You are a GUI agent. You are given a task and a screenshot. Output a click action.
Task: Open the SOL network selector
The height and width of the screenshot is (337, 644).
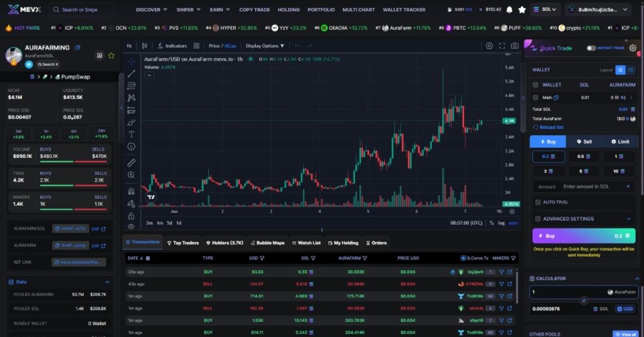[x=545, y=9]
